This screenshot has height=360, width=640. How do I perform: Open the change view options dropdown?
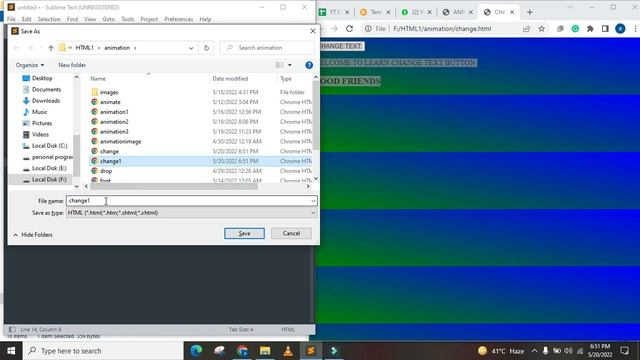coord(290,65)
